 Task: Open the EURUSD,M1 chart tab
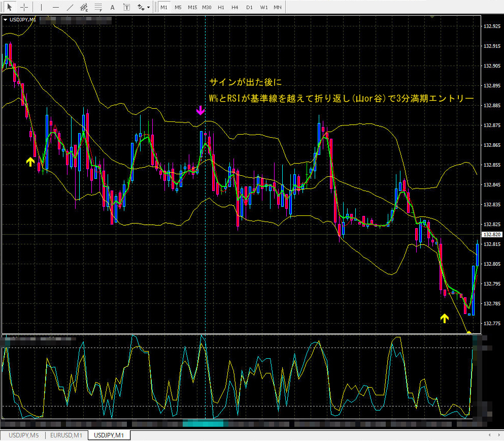[66, 435]
